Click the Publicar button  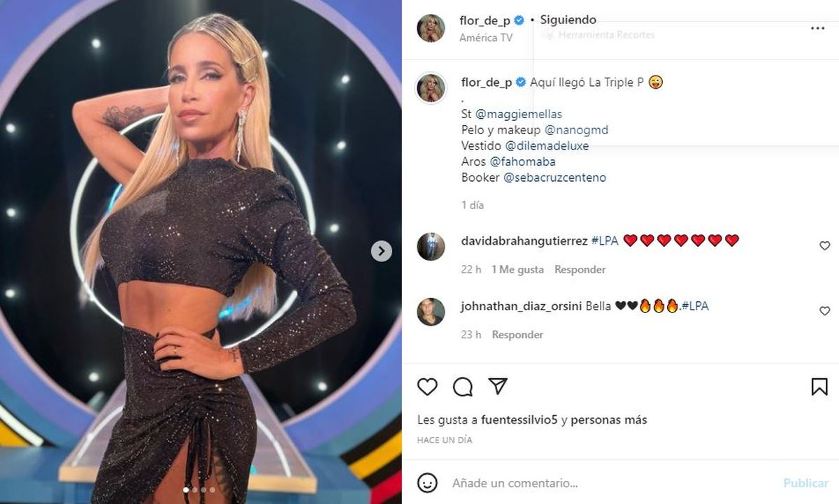coord(806,483)
